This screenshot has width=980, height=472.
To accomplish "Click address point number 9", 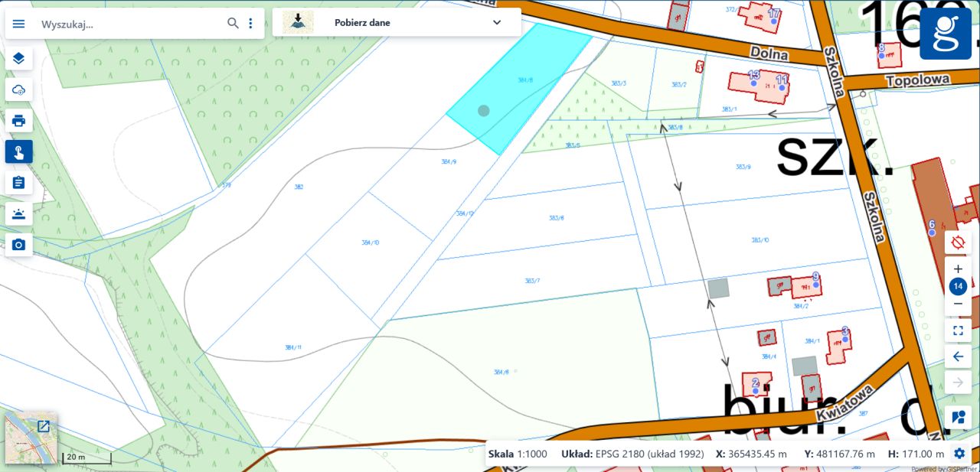I will click(x=816, y=277).
